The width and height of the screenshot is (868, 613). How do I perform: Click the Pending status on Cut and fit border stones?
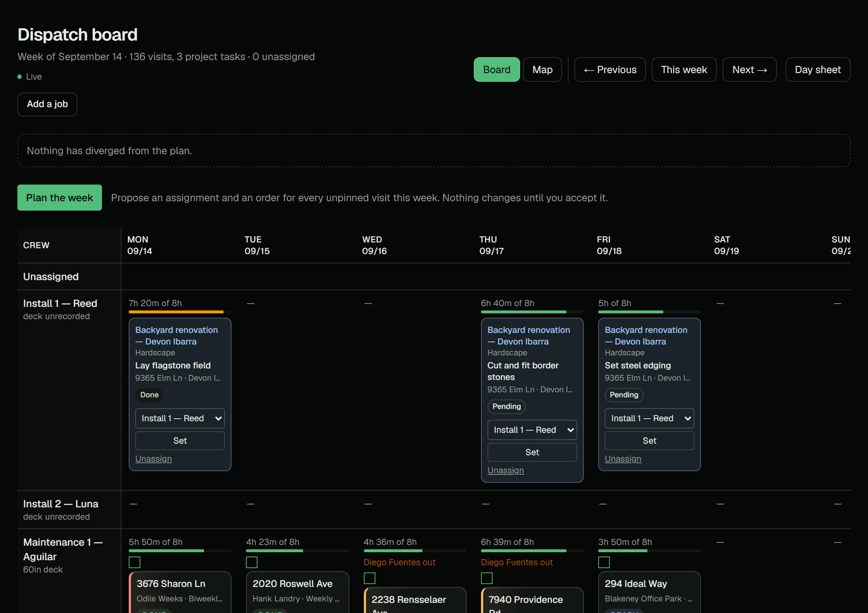tap(506, 406)
